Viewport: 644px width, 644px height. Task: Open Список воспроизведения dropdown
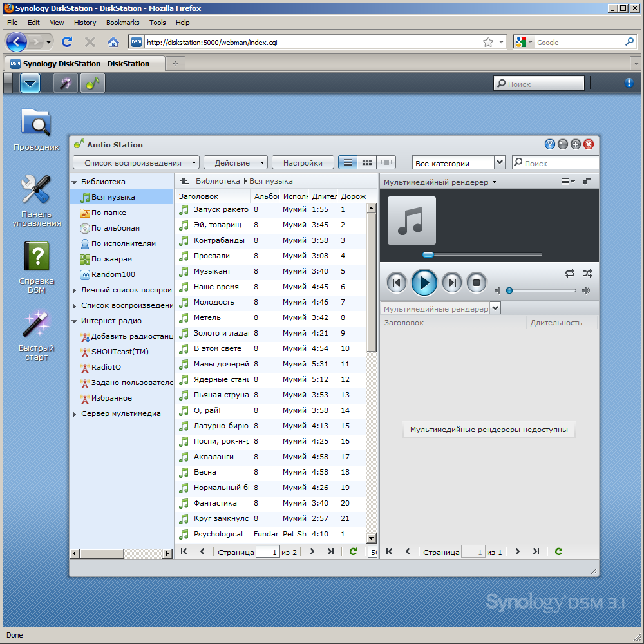click(136, 163)
